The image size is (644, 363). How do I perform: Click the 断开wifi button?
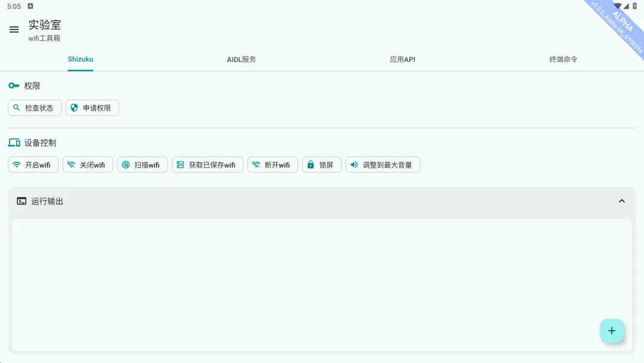pos(273,165)
